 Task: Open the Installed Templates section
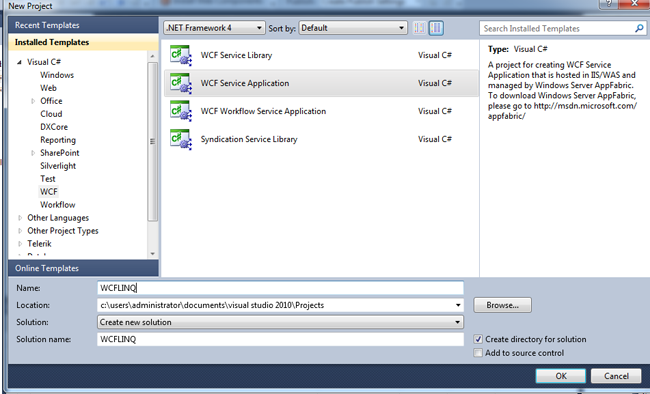coord(83,42)
